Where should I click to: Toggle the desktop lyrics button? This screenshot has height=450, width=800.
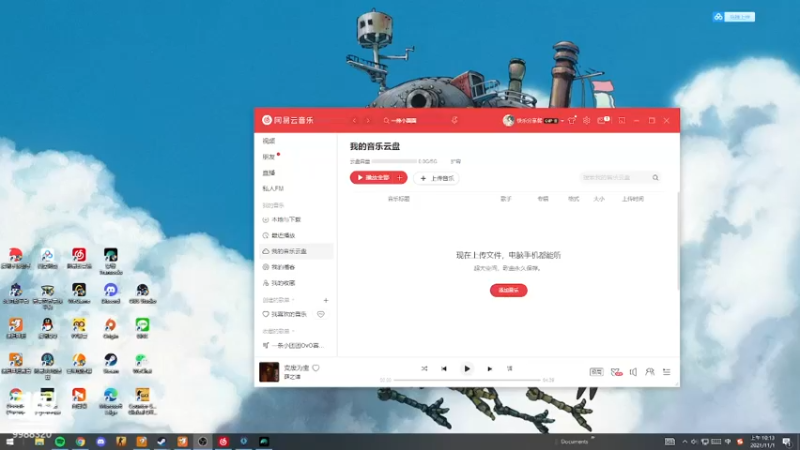[x=509, y=368]
